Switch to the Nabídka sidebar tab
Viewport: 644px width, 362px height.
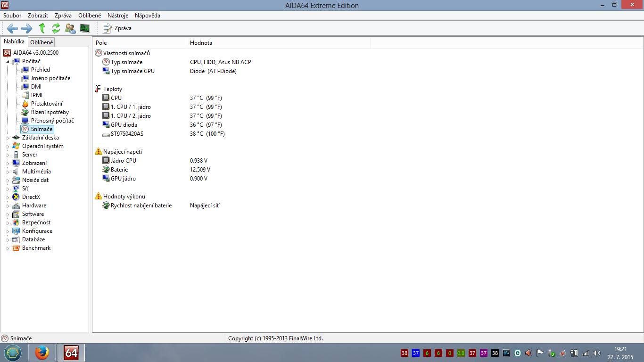pyautogui.click(x=14, y=41)
